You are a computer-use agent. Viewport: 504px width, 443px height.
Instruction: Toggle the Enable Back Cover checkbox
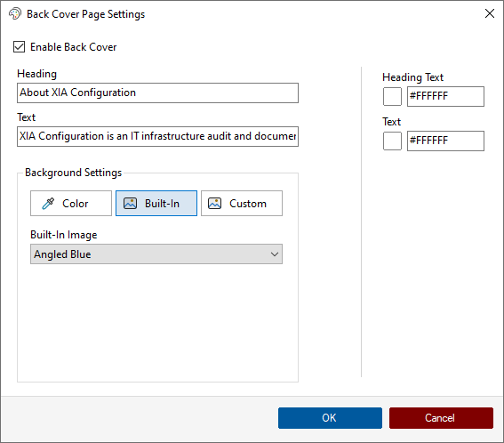[x=19, y=46]
